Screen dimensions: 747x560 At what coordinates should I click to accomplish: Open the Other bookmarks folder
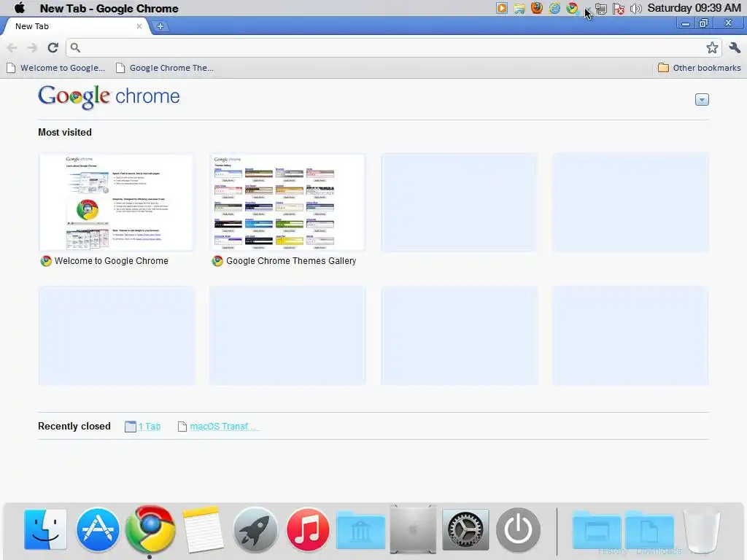pyautogui.click(x=700, y=68)
